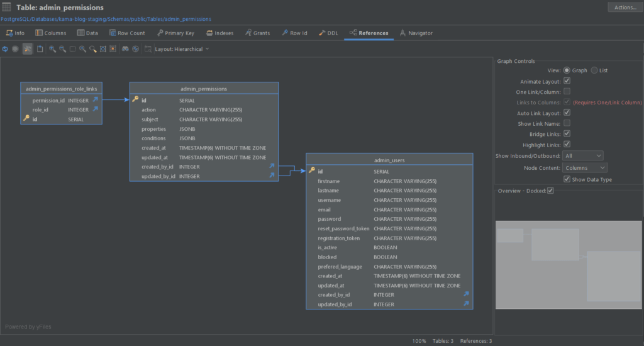
Task: Select the admin_users table node header
Action: click(x=389, y=160)
